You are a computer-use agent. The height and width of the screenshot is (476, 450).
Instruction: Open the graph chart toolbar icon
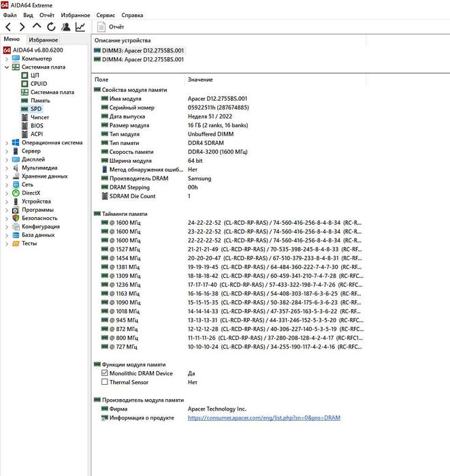80,27
